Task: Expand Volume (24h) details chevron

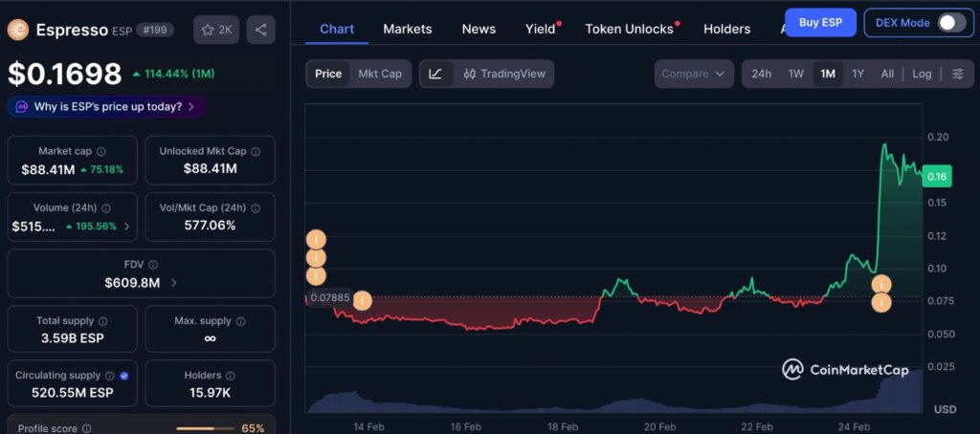Action: coord(127,226)
